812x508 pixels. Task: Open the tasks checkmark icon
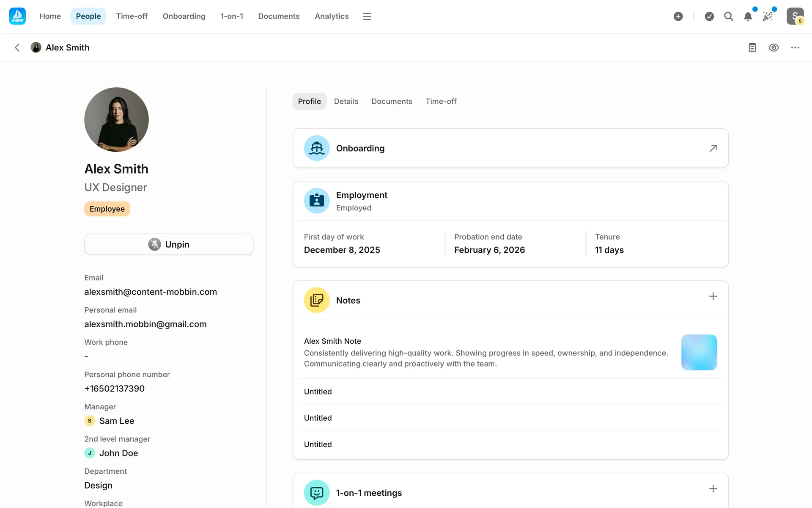click(709, 17)
